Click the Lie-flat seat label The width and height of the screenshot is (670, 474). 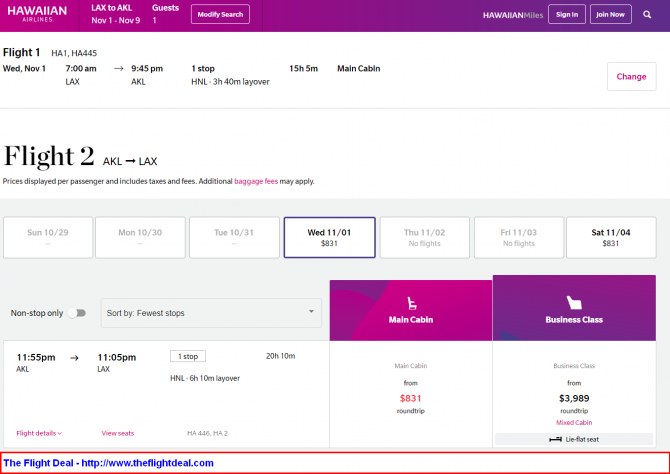pos(582,439)
